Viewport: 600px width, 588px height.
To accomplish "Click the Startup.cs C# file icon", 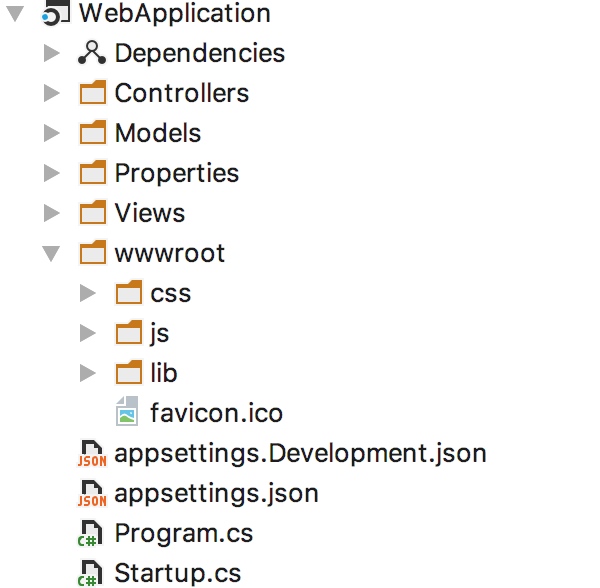I will [92, 573].
